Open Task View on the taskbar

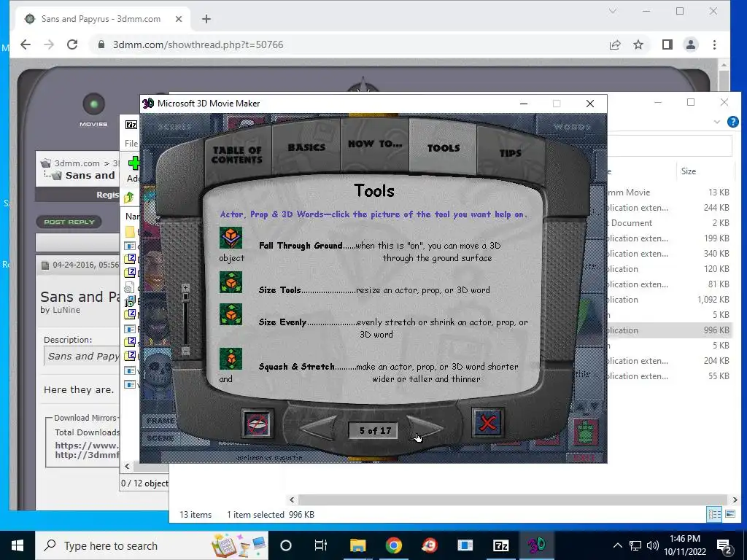321,545
